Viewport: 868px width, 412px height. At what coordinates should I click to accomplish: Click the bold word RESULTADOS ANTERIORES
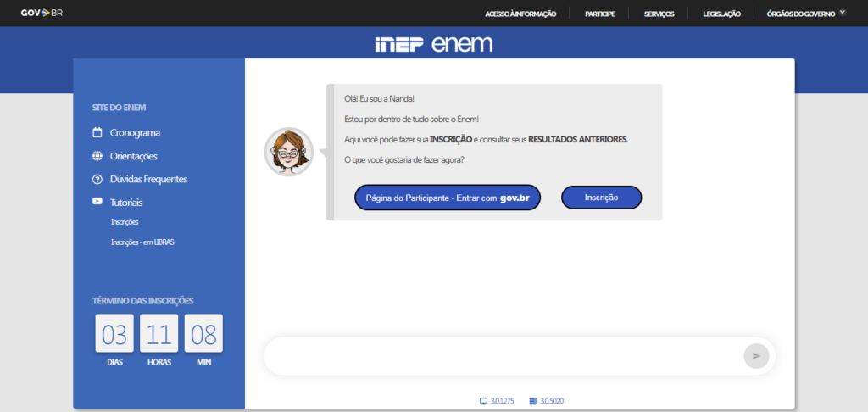[x=577, y=140]
